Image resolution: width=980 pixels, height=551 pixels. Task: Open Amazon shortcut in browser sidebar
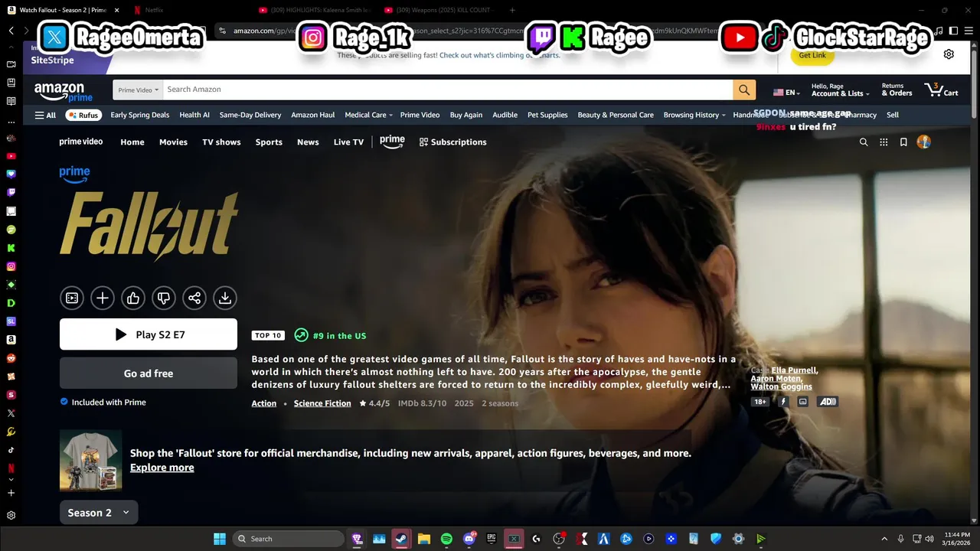11,339
